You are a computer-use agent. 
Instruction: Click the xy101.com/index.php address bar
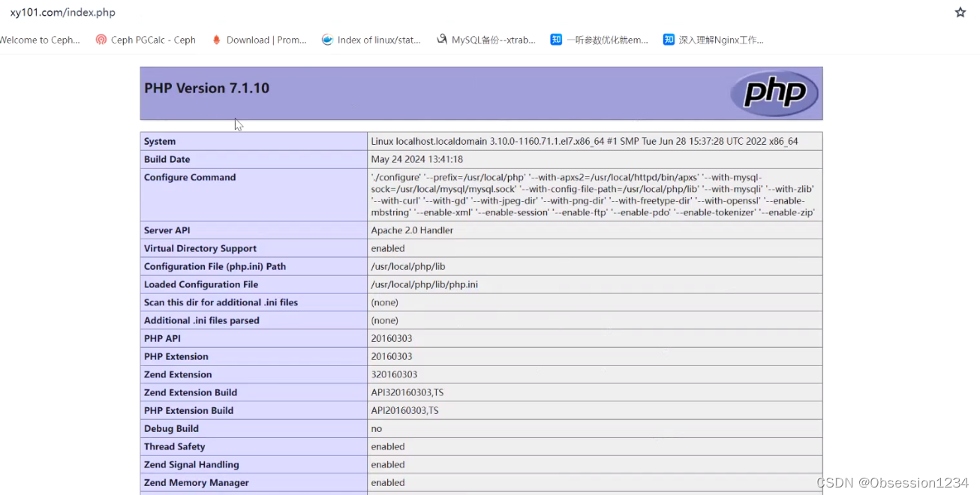coord(63,13)
